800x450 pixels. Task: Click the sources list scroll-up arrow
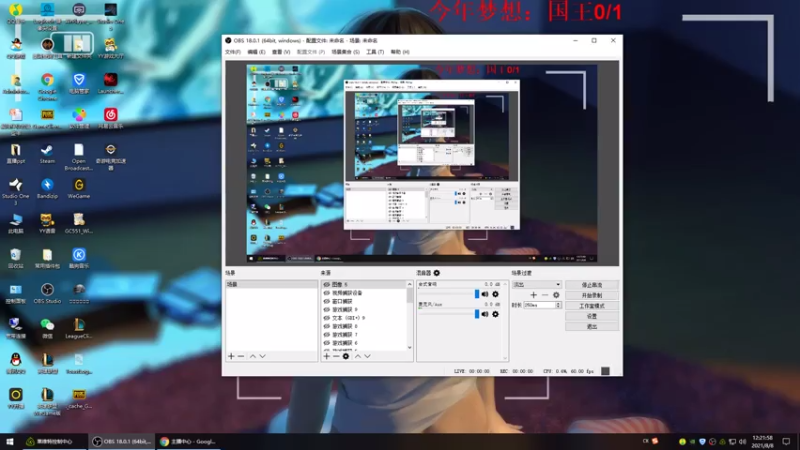point(409,284)
